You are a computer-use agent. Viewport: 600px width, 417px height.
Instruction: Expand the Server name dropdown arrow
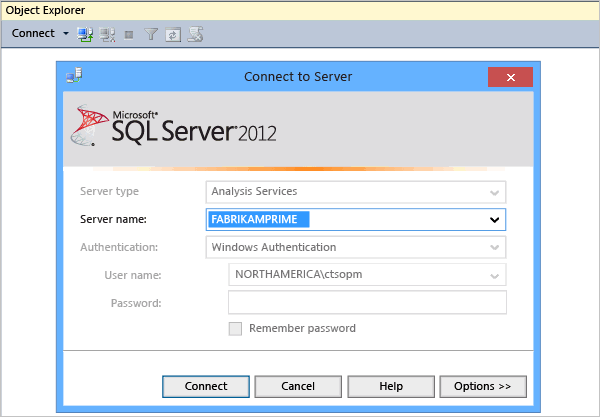494,219
